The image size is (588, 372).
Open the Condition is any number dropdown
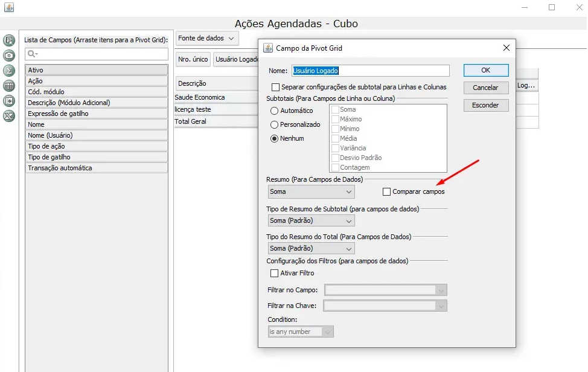(301, 332)
